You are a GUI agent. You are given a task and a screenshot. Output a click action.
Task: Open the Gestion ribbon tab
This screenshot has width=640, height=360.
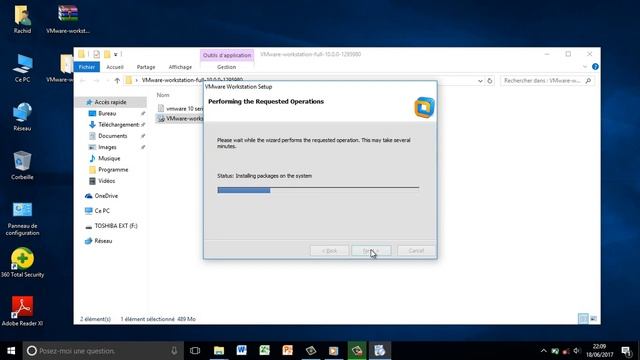coord(226,67)
